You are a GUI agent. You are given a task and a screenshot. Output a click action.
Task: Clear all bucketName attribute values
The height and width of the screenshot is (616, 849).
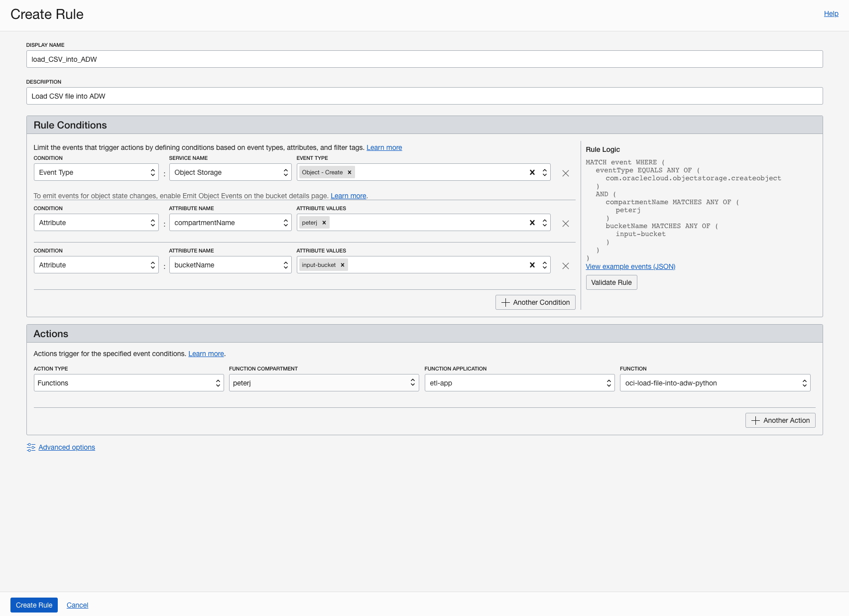tap(532, 265)
